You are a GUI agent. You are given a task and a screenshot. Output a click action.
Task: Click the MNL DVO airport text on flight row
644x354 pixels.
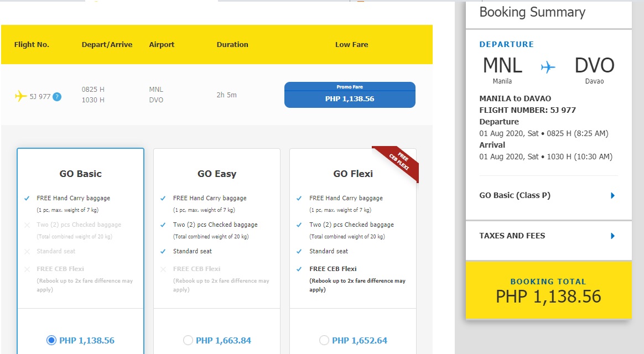157,95
